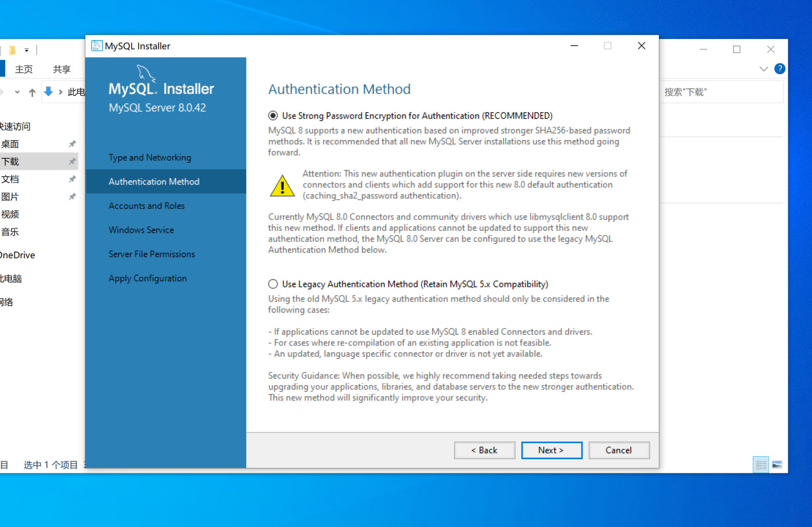Click the blue download arrow in address bar
The height and width of the screenshot is (527, 812).
tap(48, 92)
